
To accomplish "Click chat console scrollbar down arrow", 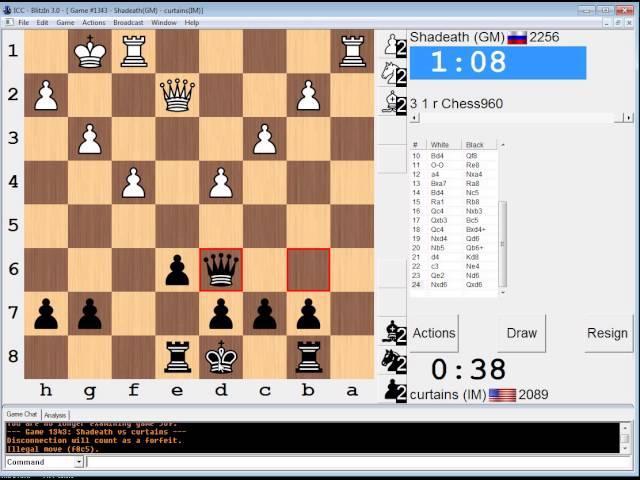I will click(x=625, y=448).
